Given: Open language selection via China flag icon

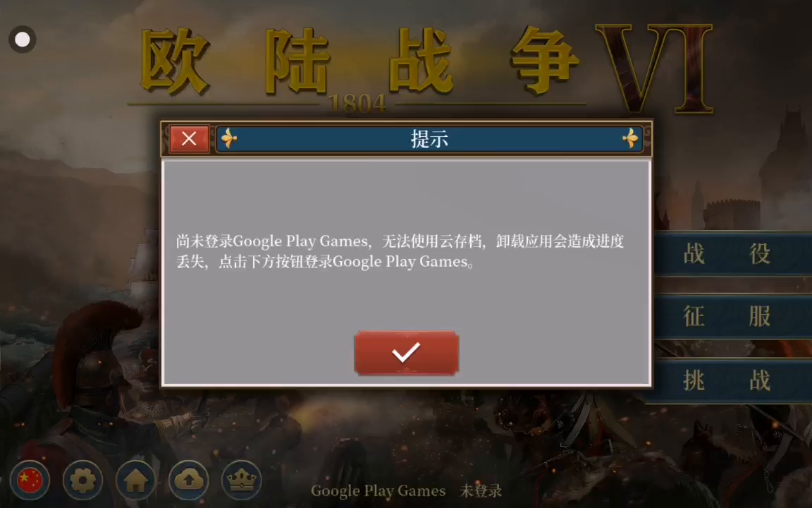Looking at the screenshot, I should click(x=30, y=480).
